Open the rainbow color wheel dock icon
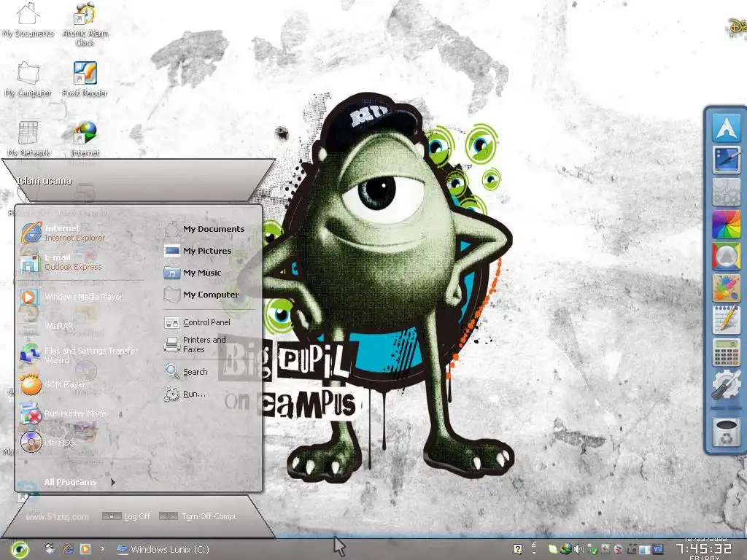 coord(726,224)
